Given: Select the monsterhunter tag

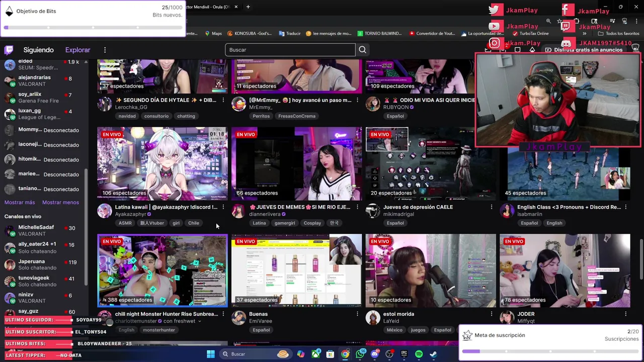Looking at the screenshot, I should point(159,330).
